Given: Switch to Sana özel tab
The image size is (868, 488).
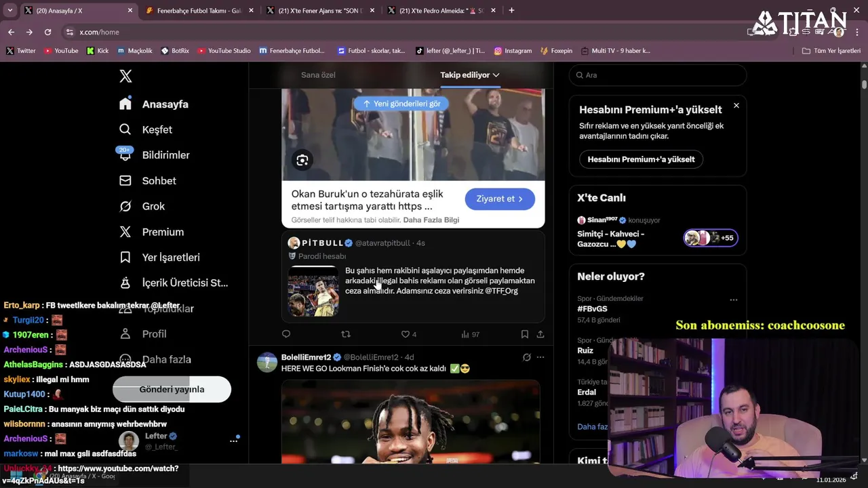Looking at the screenshot, I should pos(318,75).
